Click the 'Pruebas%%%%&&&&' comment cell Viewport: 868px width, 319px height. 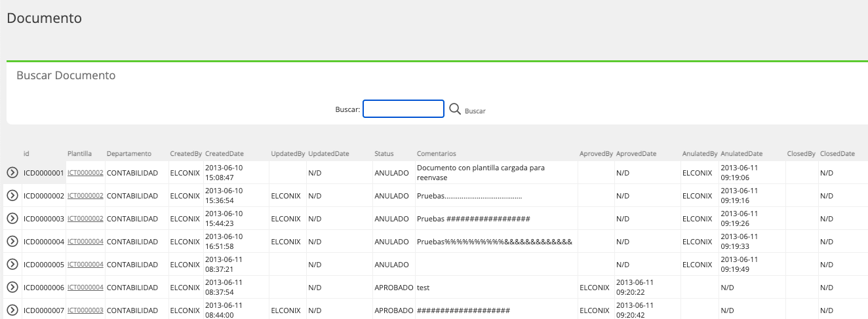(495, 242)
